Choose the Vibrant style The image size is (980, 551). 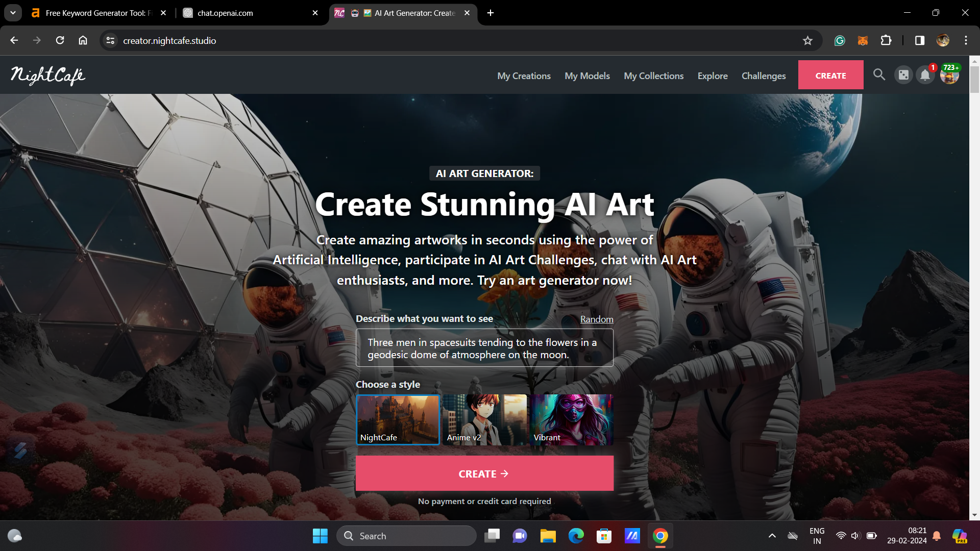[571, 419]
